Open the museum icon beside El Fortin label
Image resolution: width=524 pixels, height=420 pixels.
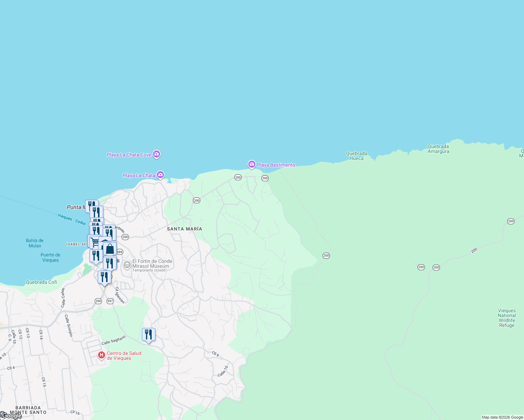127,265
